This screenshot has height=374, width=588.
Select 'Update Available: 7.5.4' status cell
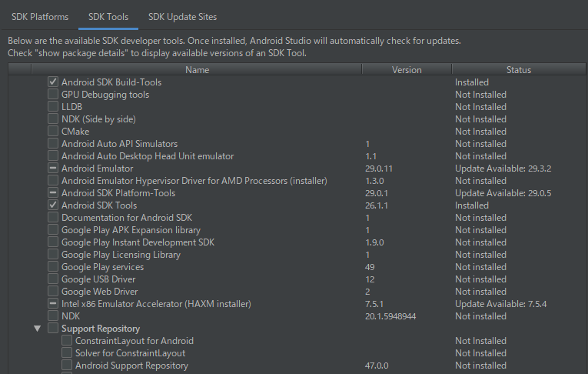point(500,304)
